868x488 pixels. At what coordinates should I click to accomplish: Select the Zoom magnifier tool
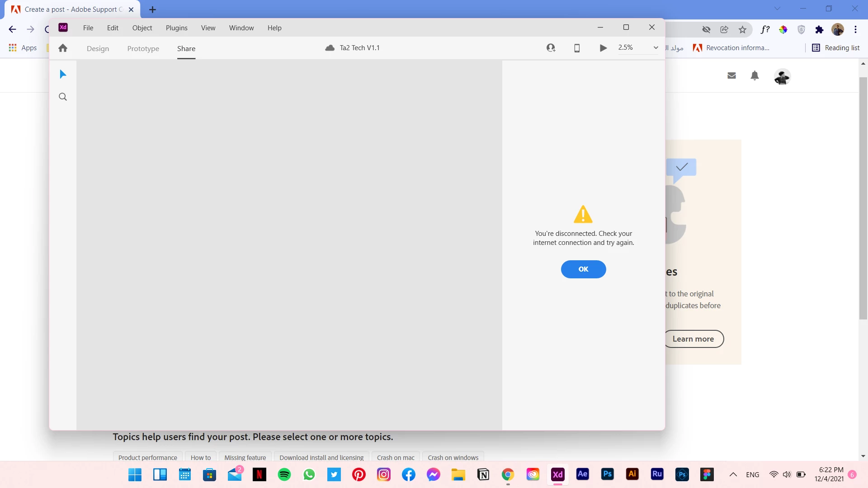63,97
